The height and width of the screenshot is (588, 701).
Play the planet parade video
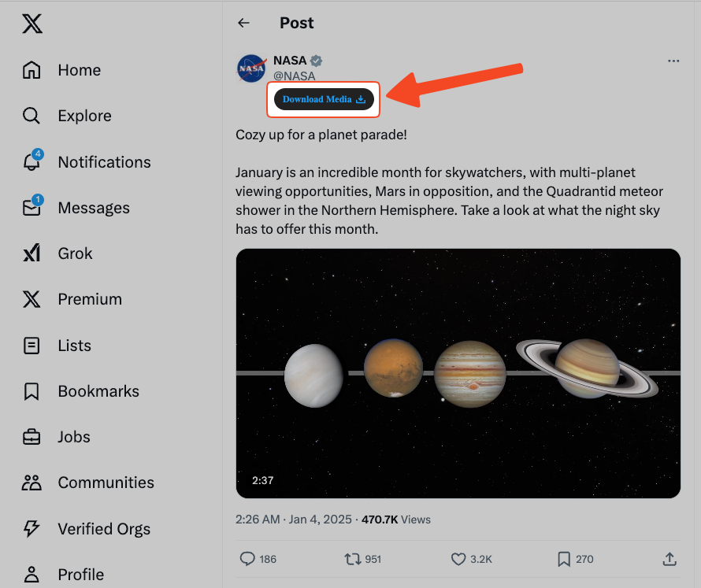458,373
